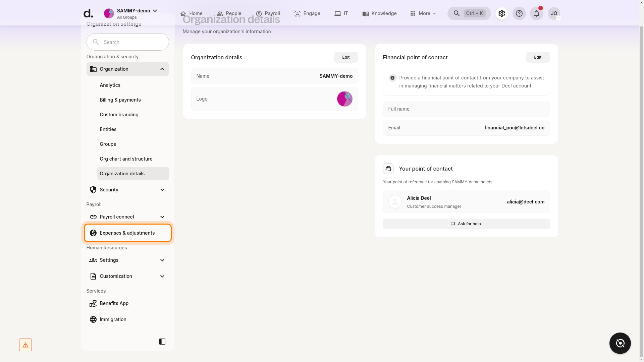This screenshot has height=362, width=644.
Task: Collapse the sidebar panel toggle icon
Action: [162, 342]
